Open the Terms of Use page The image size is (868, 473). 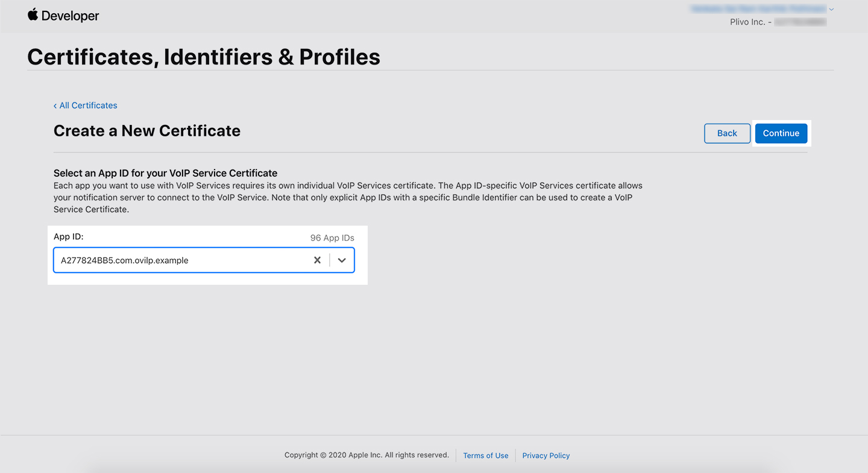485,456
